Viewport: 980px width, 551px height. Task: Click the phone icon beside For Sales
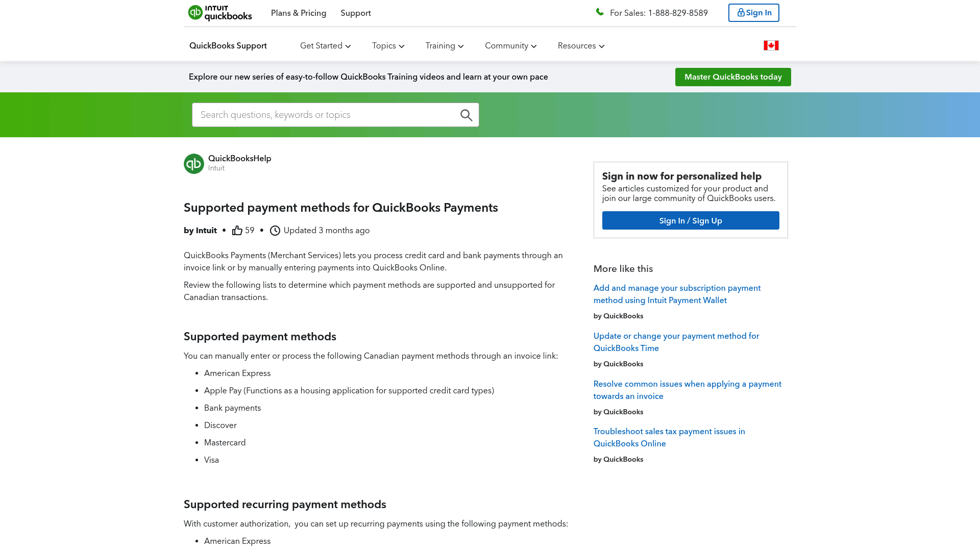600,12
